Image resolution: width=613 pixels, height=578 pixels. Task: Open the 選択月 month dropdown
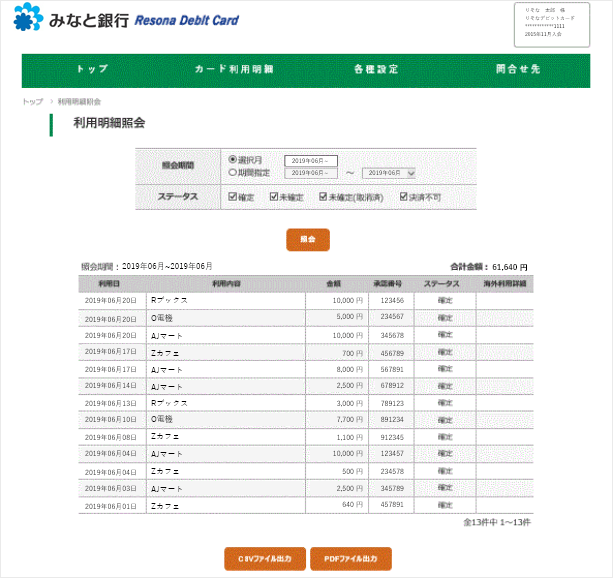point(311,161)
